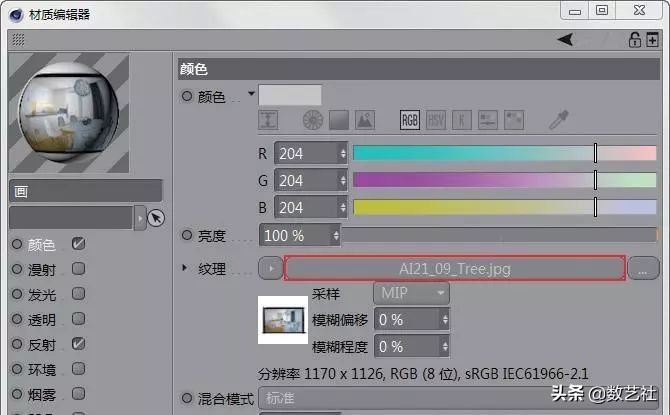This screenshot has height=415, width=670.
Task: Click the material name field 画
Action: click(x=85, y=191)
